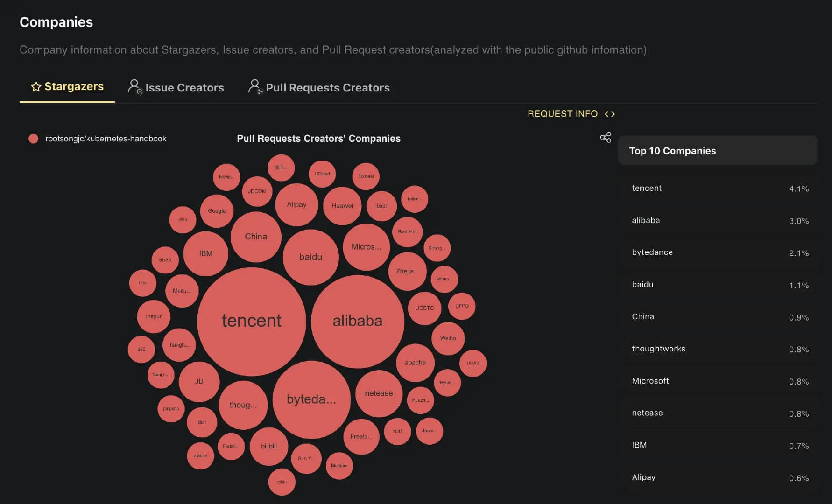Click the Microsoft entry in the top companies list
The height and width of the screenshot is (504, 832).
point(718,381)
